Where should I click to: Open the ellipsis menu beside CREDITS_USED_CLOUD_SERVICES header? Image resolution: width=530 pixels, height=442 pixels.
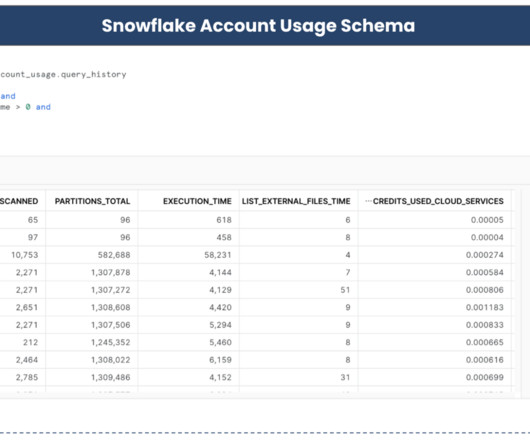pos(368,201)
